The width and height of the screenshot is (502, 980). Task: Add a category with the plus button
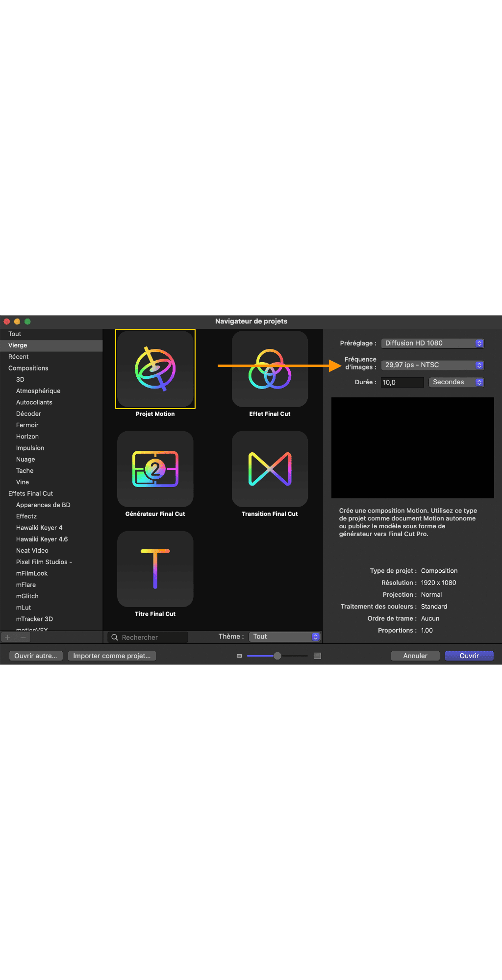(8, 637)
